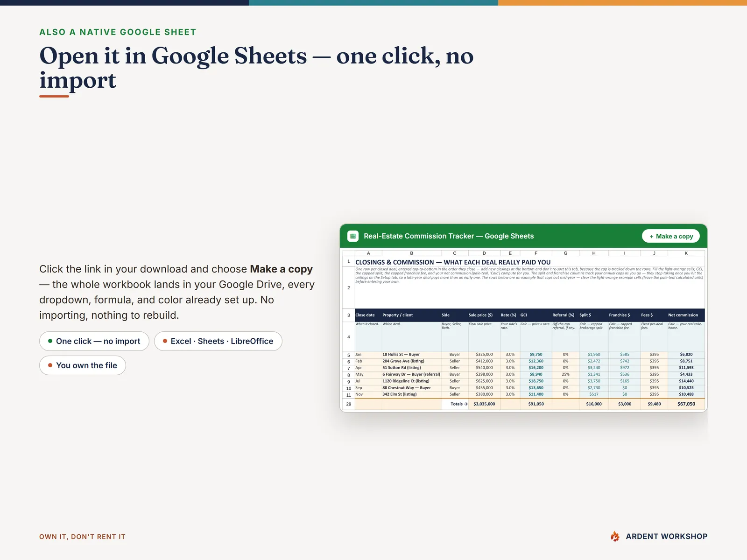Select row 3 header number

point(349,315)
